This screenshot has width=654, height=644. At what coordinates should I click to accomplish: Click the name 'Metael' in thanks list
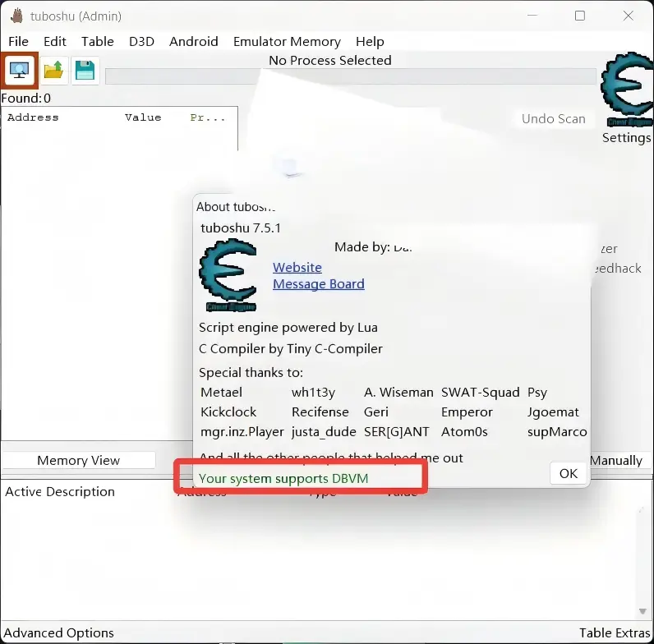221,393
